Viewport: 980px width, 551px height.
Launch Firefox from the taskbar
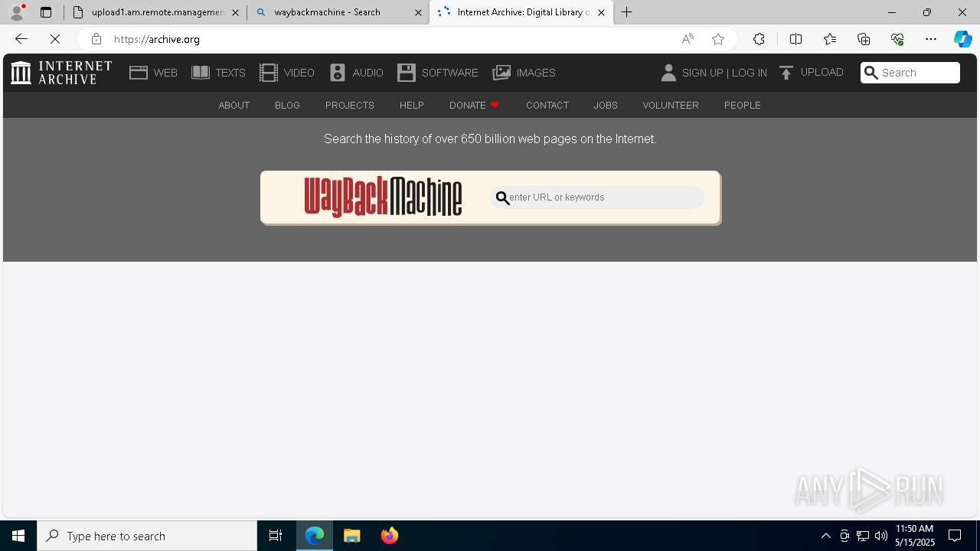click(x=390, y=536)
